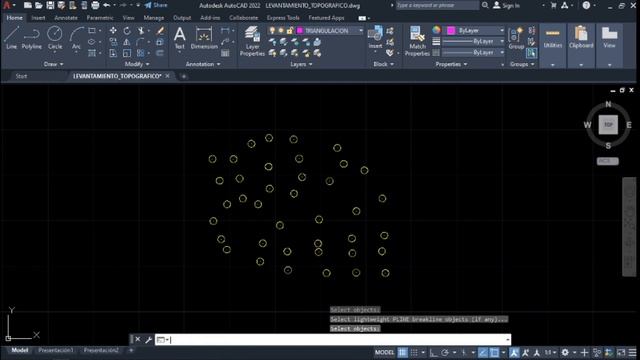This screenshot has height=360, width=640.
Task: Open the Text tool
Action: 180,38
